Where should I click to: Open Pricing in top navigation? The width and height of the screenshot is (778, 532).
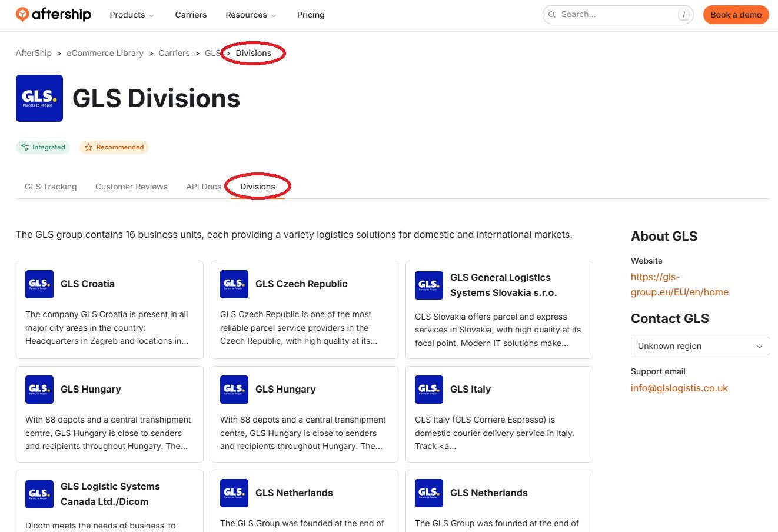point(311,15)
